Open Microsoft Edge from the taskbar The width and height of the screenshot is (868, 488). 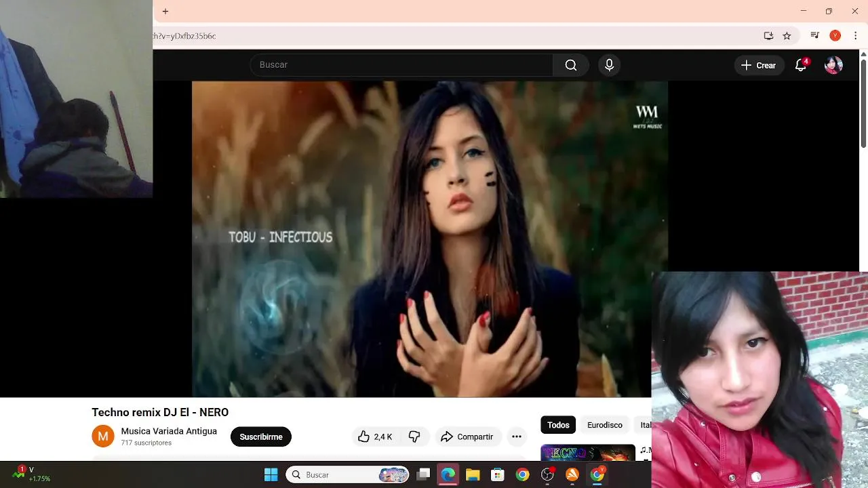point(448,474)
